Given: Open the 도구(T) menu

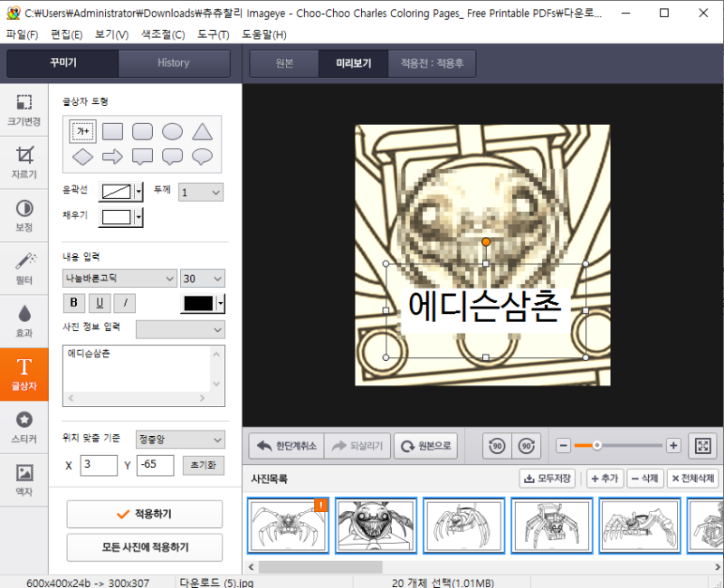Looking at the screenshot, I should 214,34.
